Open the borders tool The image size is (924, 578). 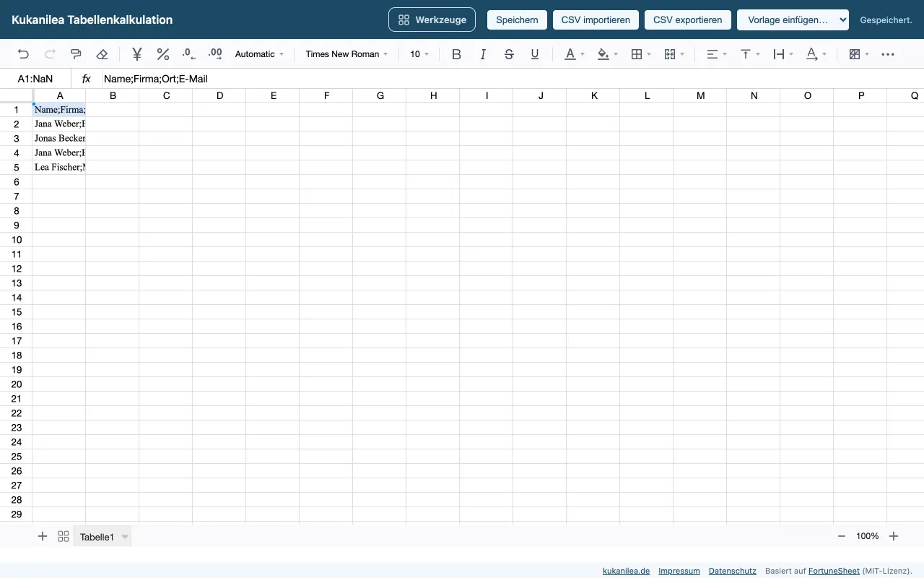tap(637, 54)
